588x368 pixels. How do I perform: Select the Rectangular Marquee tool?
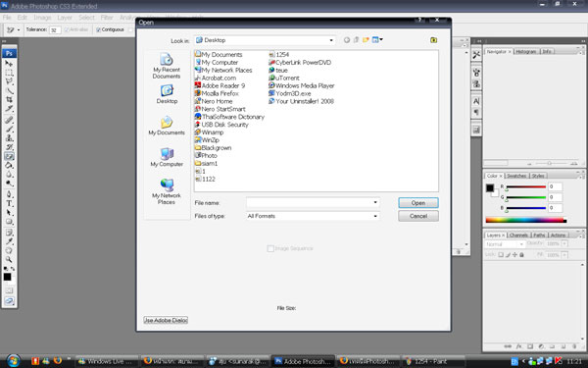click(9, 72)
